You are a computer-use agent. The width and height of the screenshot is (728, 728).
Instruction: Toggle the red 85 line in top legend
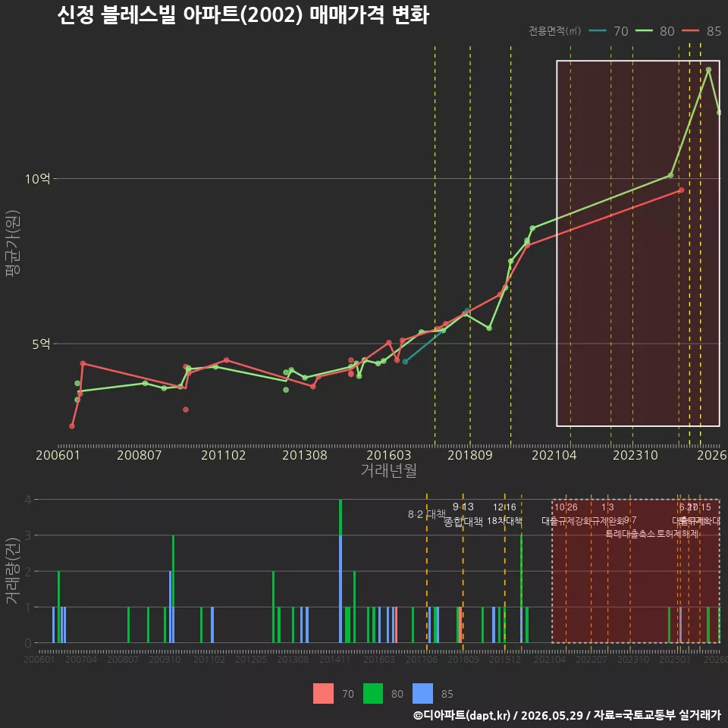701,31
